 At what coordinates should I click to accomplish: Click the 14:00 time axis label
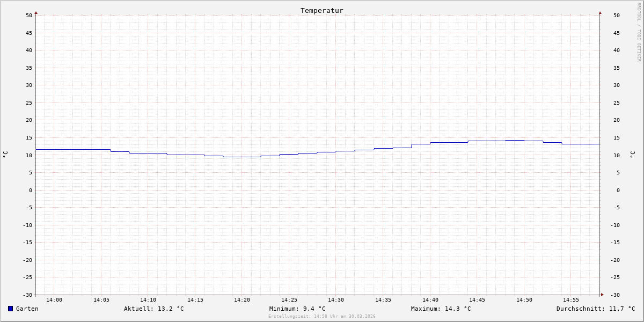[54, 299]
